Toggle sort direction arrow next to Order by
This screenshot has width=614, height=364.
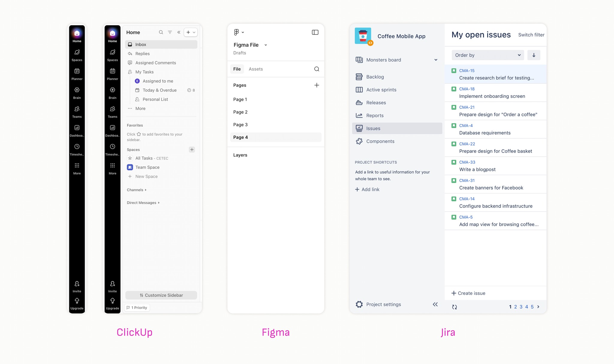(x=534, y=55)
